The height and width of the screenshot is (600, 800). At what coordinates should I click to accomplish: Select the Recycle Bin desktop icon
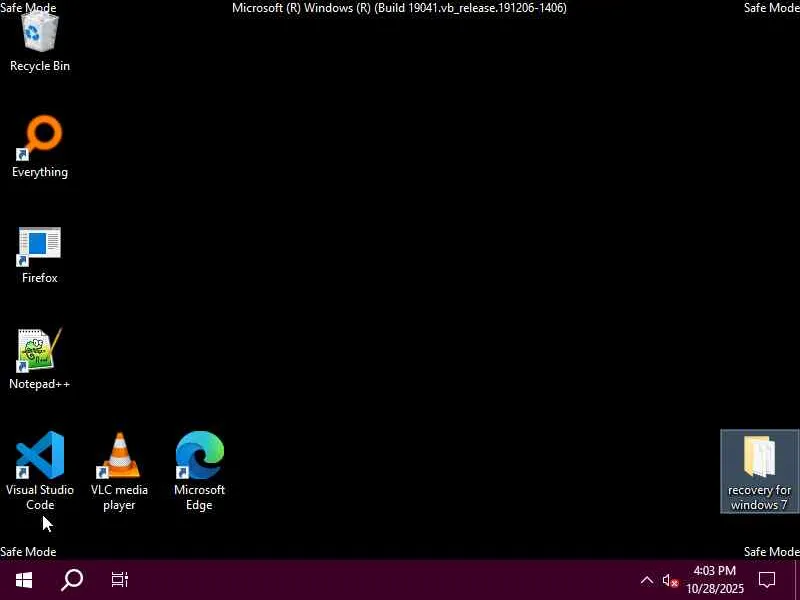40,43
